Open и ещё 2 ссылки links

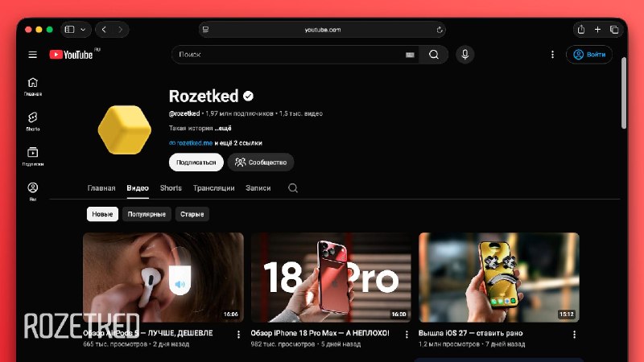(x=238, y=143)
